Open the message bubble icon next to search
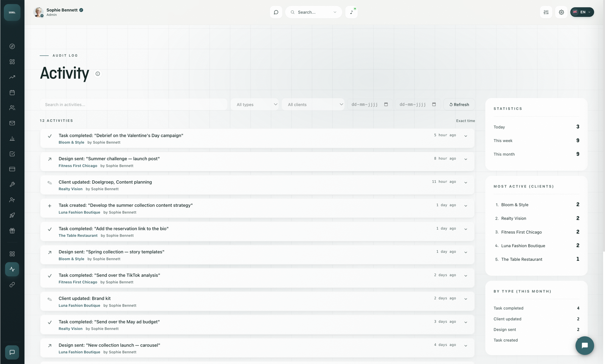 pyautogui.click(x=276, y=12)
